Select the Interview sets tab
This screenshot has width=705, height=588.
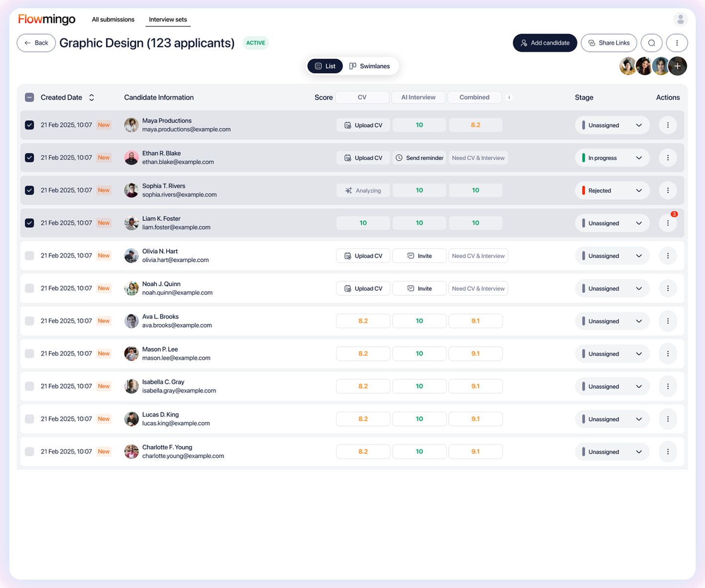(168, 20)
